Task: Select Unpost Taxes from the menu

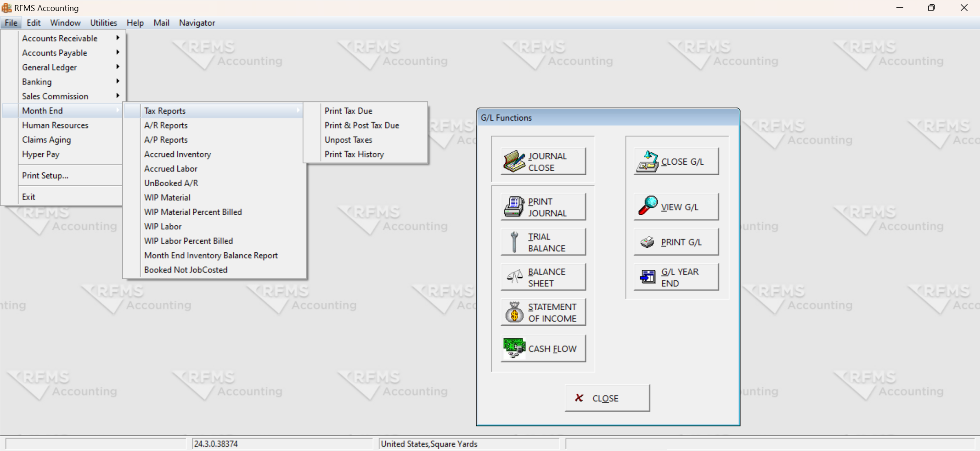Action: [348, 139]
